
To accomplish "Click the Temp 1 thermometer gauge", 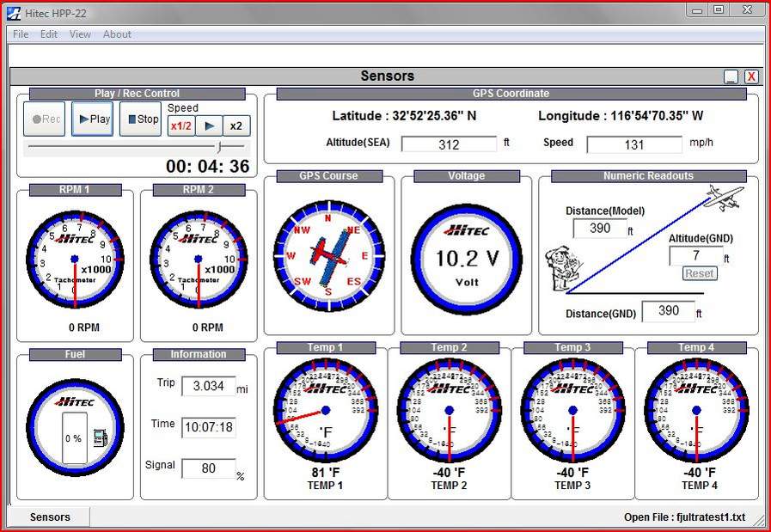I will [326, 410].
